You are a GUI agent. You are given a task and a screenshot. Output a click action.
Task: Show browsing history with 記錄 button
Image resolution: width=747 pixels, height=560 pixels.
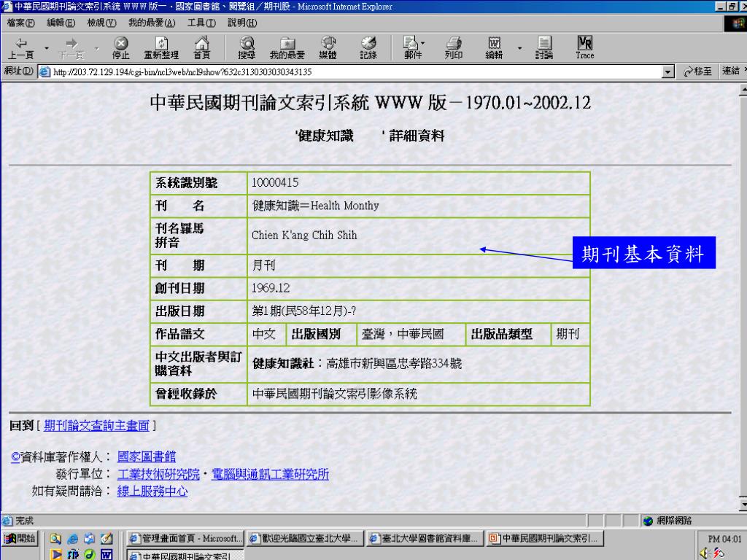point(368,48)
